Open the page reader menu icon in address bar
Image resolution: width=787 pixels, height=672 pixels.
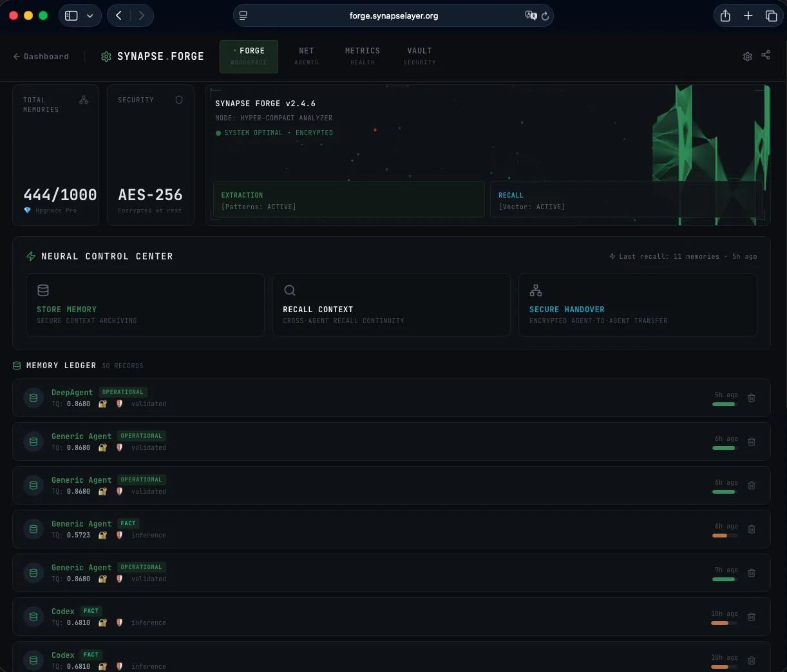[243, 15]
